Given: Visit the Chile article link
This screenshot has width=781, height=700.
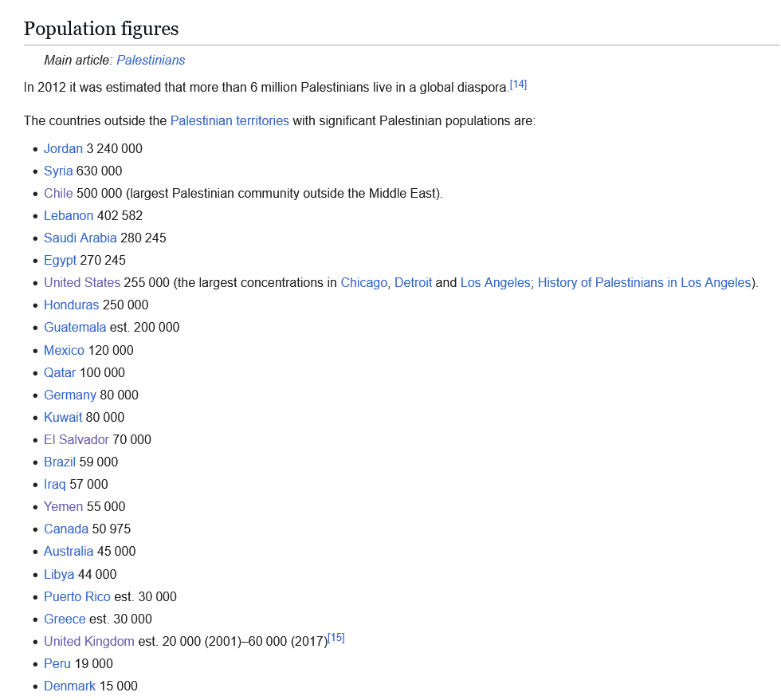Looking at the screenshot, I should tap(58, 193).
